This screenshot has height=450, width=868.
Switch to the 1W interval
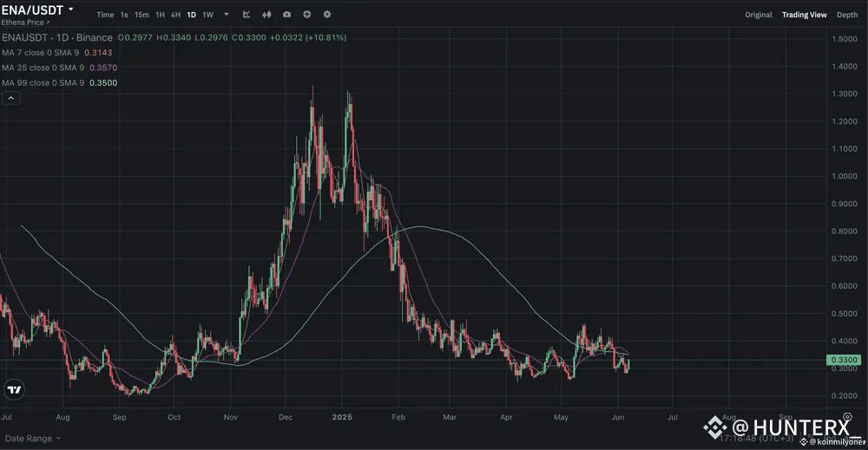tap(208, 15)
